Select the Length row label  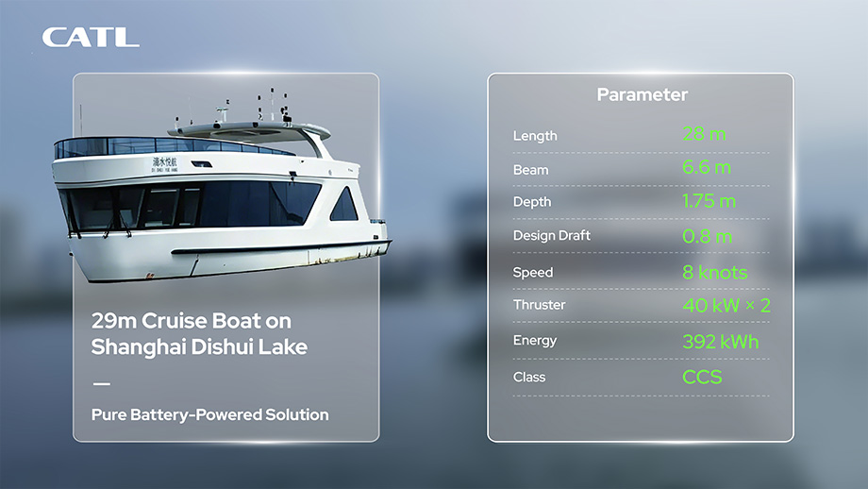(x=535, y=136)
